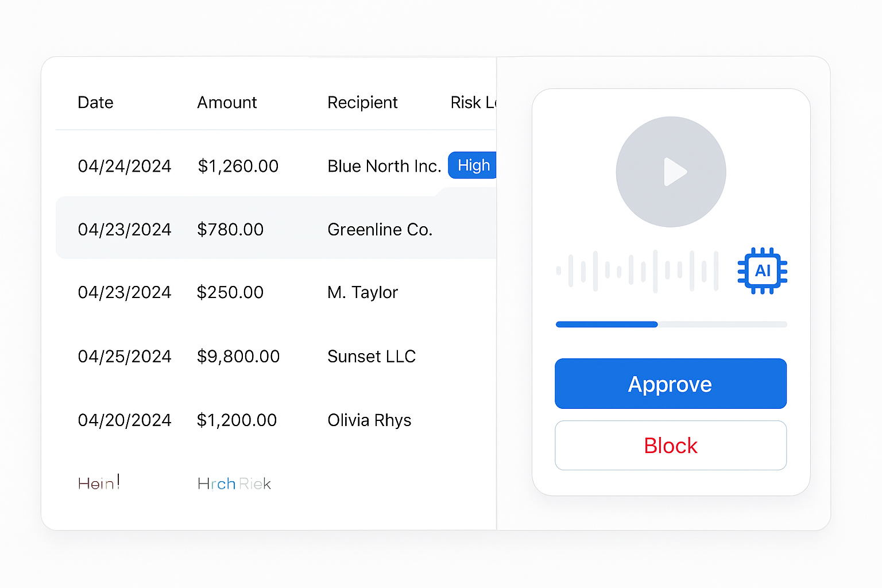Select the 04/25/2024 date cell
This screenshot has width=882, height=588.
coord(125,357)
